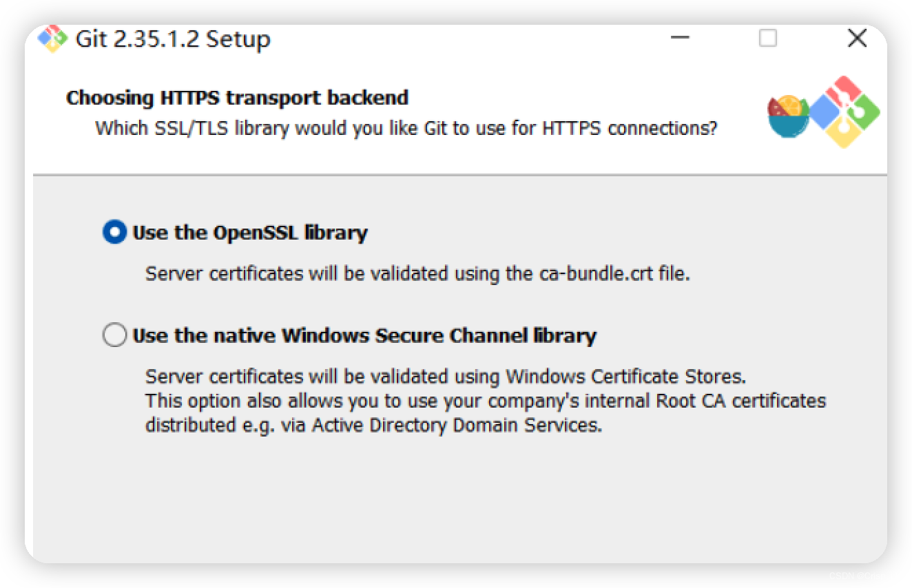Viewport: 912px width, 588px height.
Task: Click the Windows Certificate Stores description line
Action: coord(446,377)
